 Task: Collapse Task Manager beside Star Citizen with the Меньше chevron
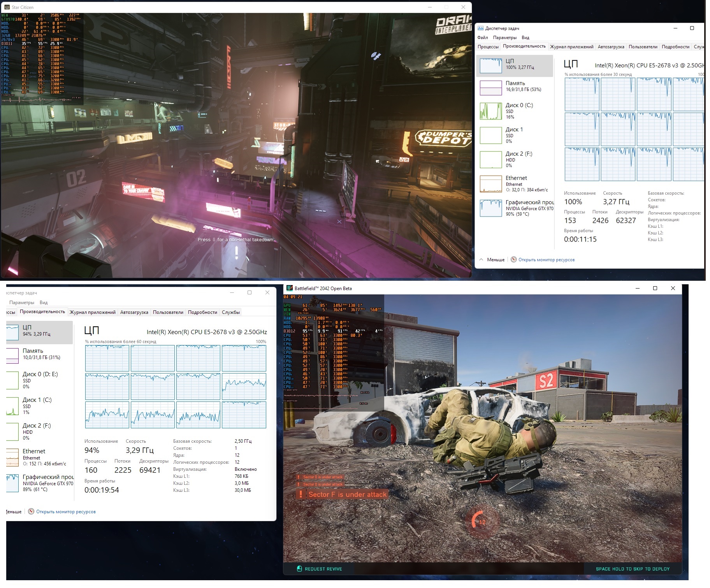tap(481, 259)
